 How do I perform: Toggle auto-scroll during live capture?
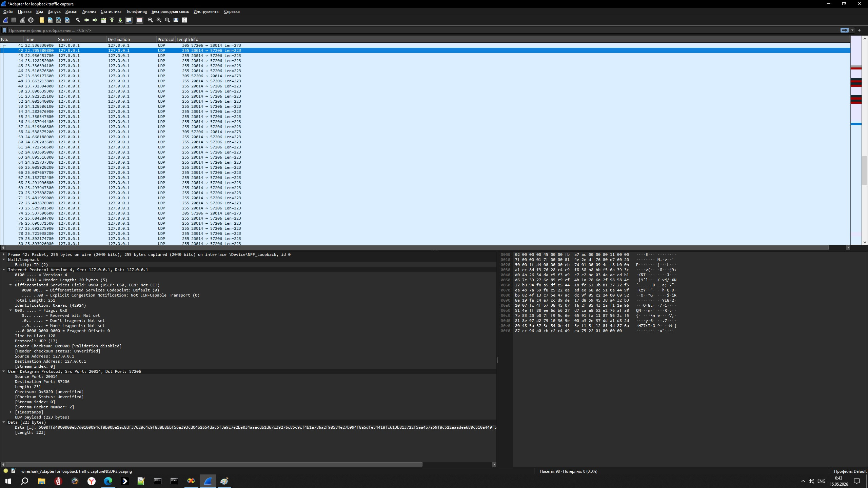129,20
